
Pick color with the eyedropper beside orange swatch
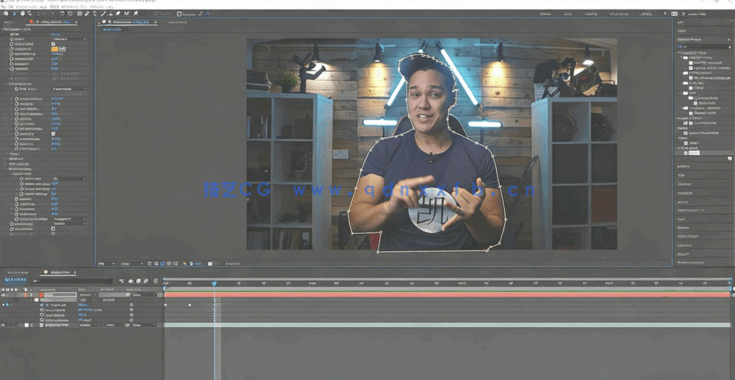(x=62, y=49)
